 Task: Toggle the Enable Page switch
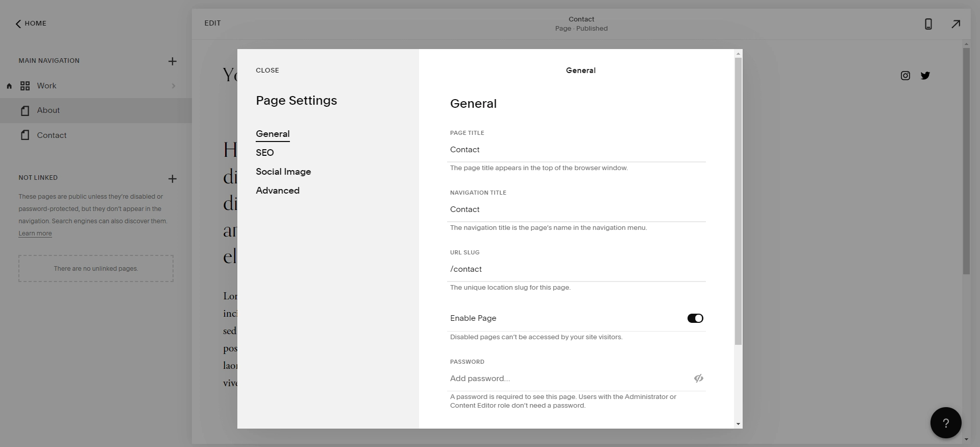point(695,318)
